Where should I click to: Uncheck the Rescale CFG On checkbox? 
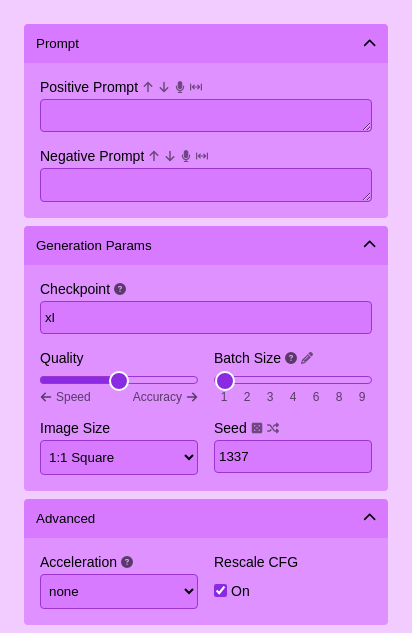[220, 591]
